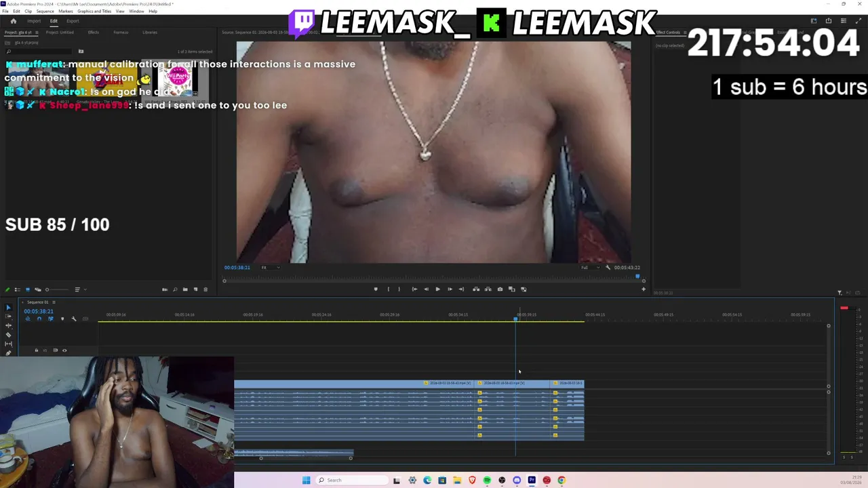Switch Project panel to freeform view

pyautogui.click(x=37, y=289)
